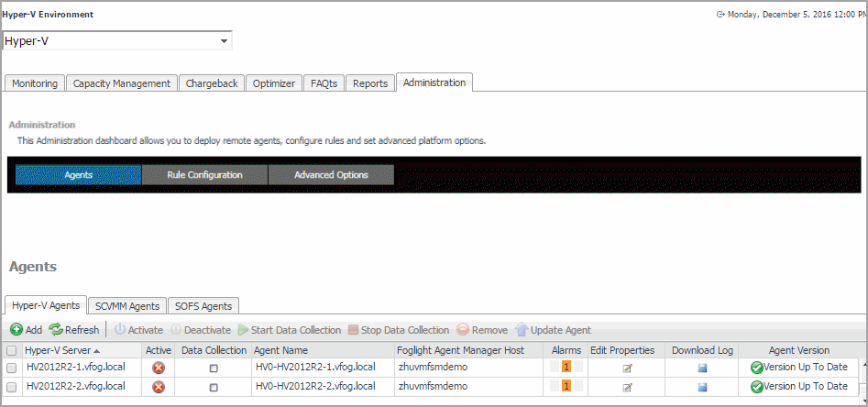Image resolution: width=868 pixels, height=407 pixels.
Task: Click the green Add agent icon
Action: (16, 330)
